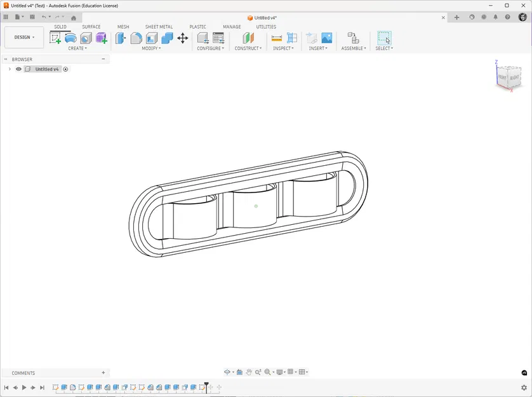Open the DESIGN workspace switcher
Viewport: 532px width, 397px height.
tap(23, 37)
